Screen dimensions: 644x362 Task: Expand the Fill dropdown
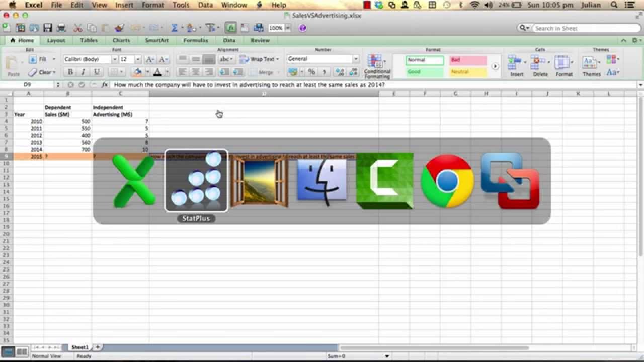pos(54,59)
